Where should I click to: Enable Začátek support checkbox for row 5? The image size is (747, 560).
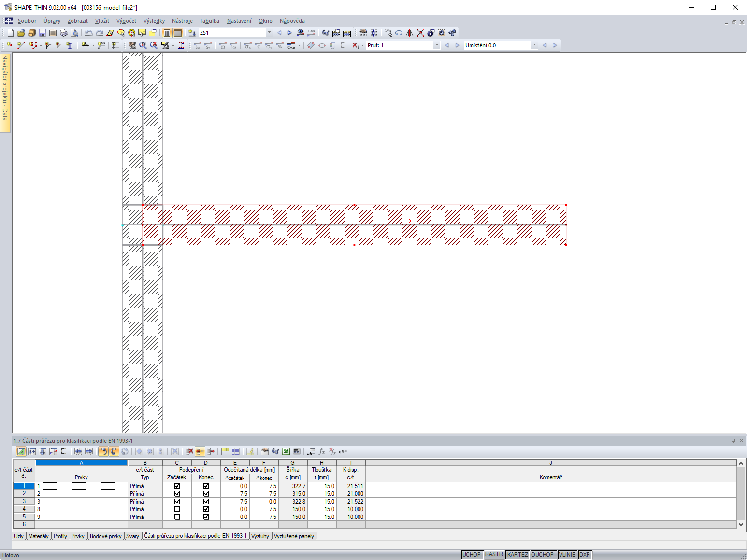(x=177, y=517)
